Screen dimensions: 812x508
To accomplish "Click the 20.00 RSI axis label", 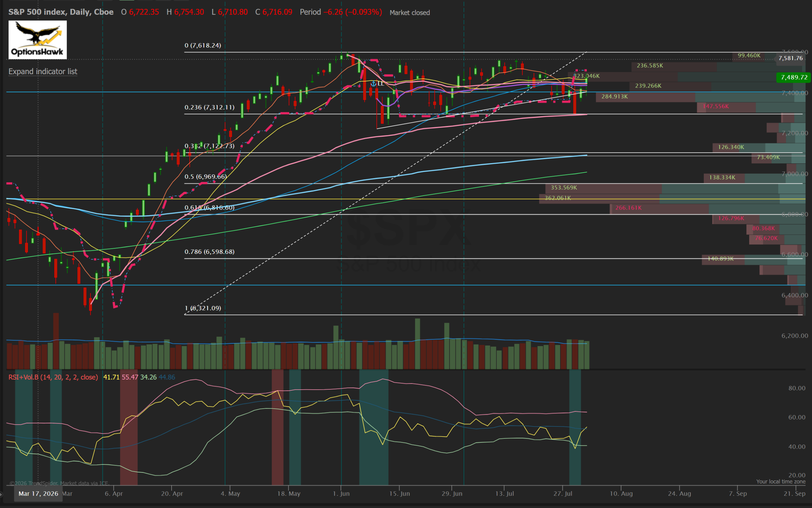I will click(797, 475).
